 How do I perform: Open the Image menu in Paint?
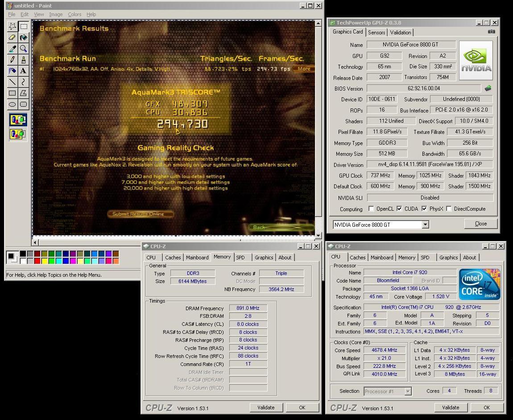click(x=56, y=14)
